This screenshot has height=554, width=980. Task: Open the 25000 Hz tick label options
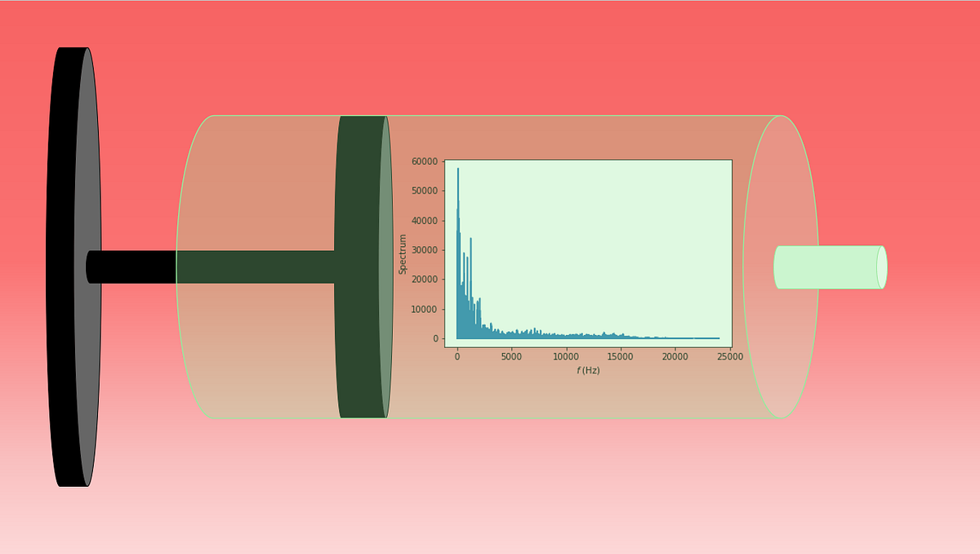[729, 356]
